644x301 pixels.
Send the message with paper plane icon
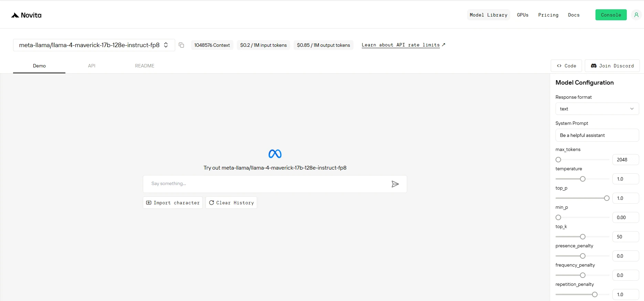coord(395,184)
